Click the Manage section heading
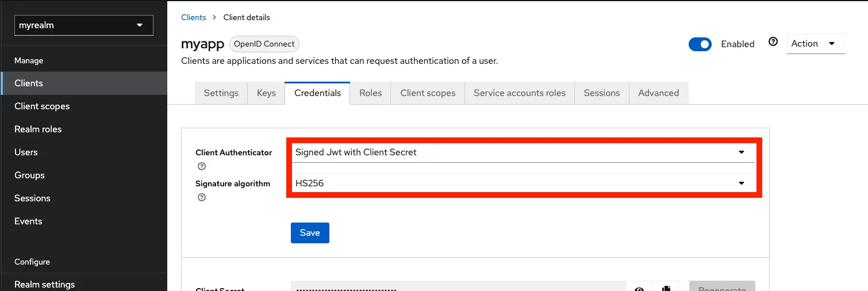This screenshot has height=291, width=868. click(29, 60)
